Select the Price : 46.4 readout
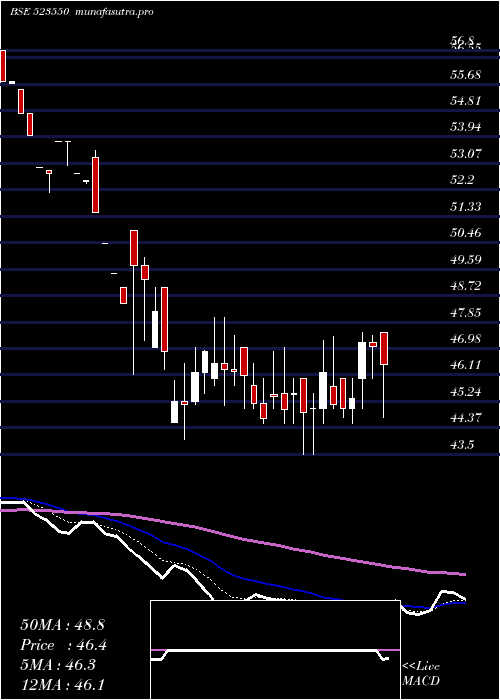This screenshot has height=700, width=500. 63,646
